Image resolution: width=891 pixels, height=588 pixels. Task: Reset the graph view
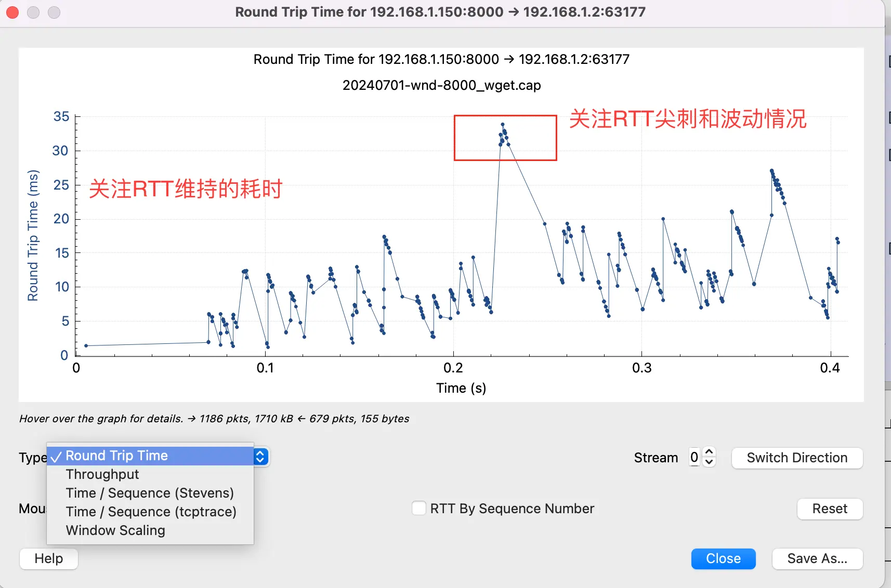830,509
